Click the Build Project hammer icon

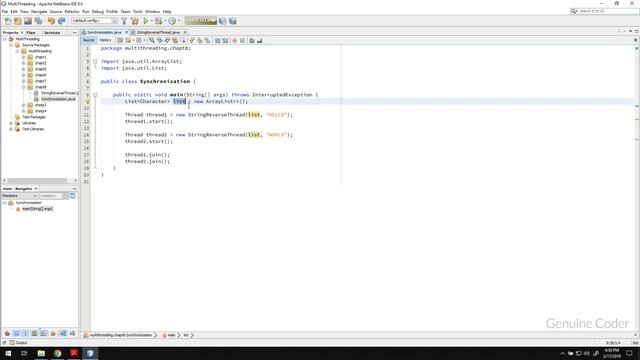124,21
